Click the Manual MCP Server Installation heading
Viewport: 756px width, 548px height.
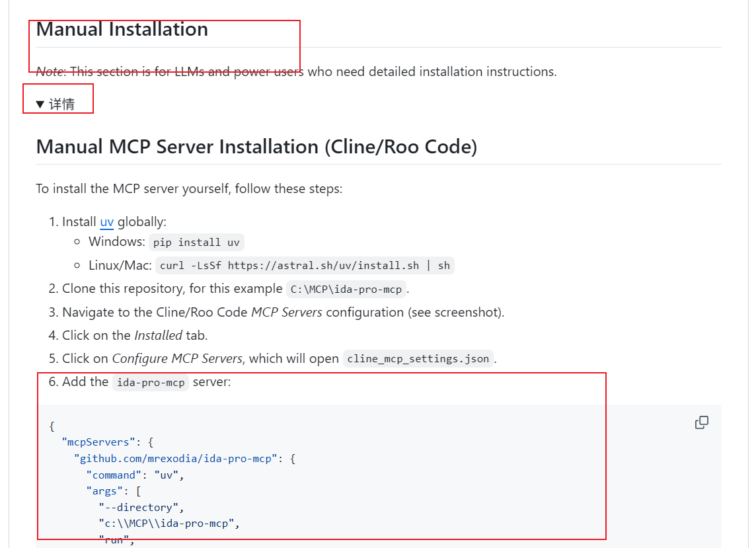coord(256,147)
